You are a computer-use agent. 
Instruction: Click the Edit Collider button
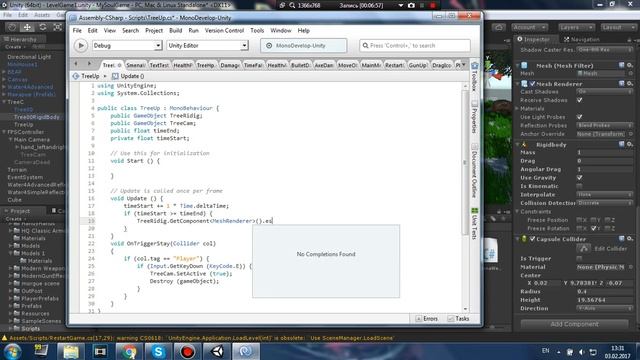click(584, 248)
